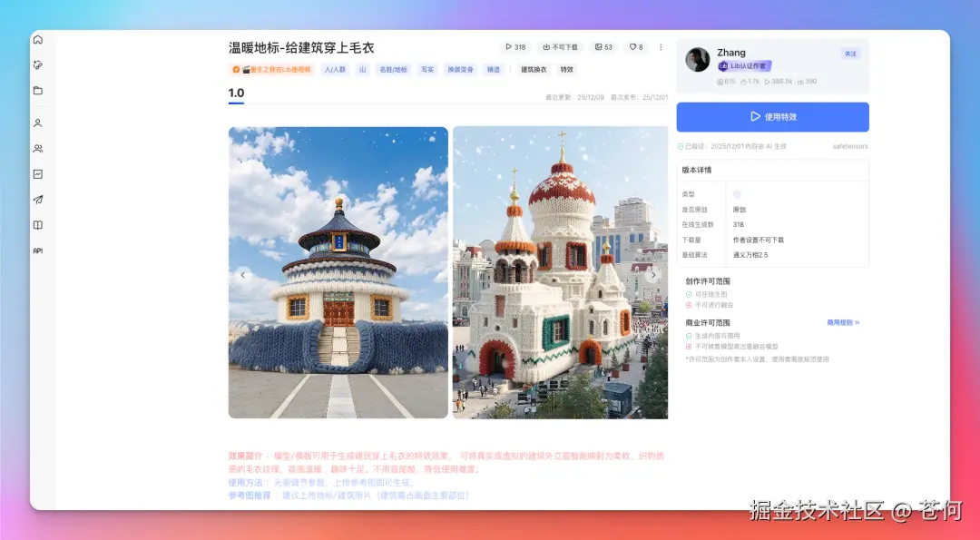Screen dimensions: 980x540
Task: Open the three-dot more options menu
Action: 661,47
